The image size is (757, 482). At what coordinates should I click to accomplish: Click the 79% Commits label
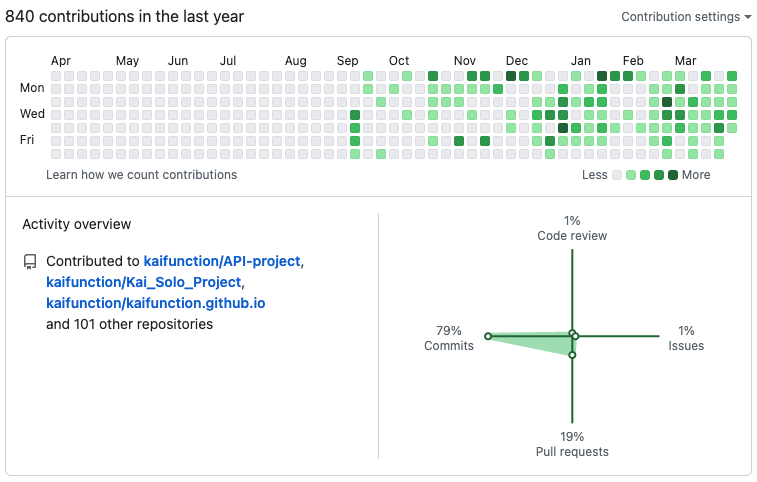tap(449, 338)
